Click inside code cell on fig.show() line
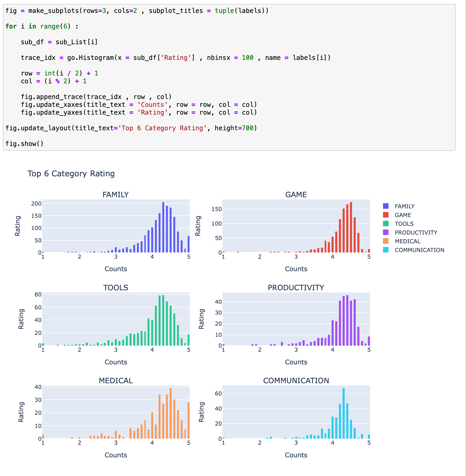466x476 pixels. [24, 144]
